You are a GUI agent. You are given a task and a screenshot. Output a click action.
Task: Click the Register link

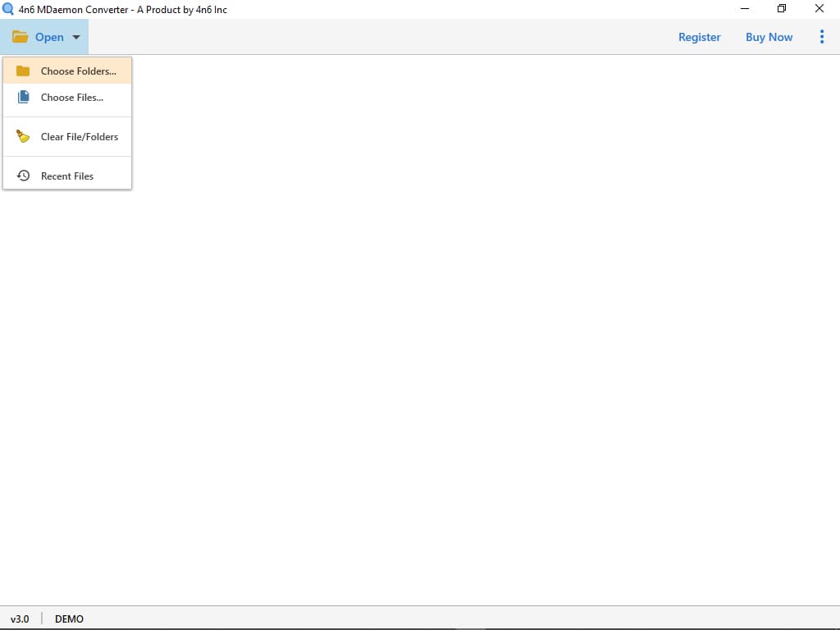point(699,37)
